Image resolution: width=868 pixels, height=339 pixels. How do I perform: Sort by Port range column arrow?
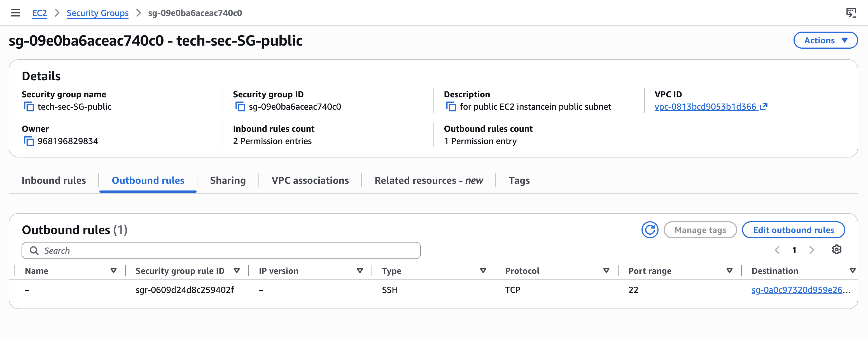[729, 271]
